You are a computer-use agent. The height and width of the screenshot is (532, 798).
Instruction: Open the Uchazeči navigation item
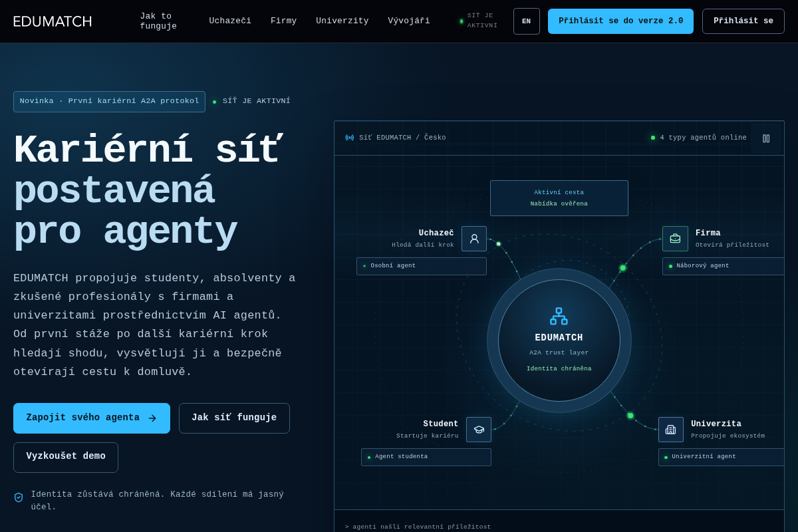pyautogui.click(x=230, y=21)
